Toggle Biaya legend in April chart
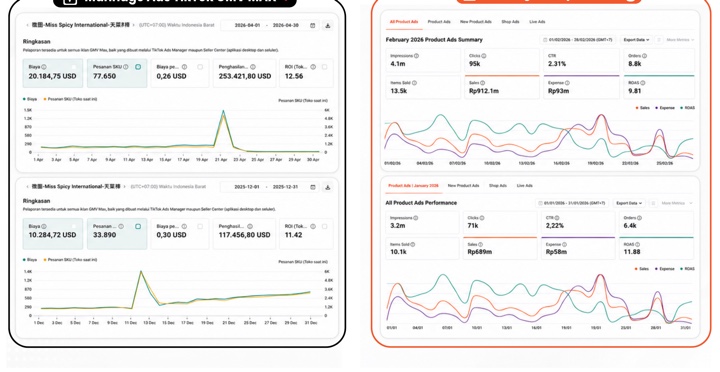Screen dimensions: 720x372 pyautogui.click(x=30, y=99)
